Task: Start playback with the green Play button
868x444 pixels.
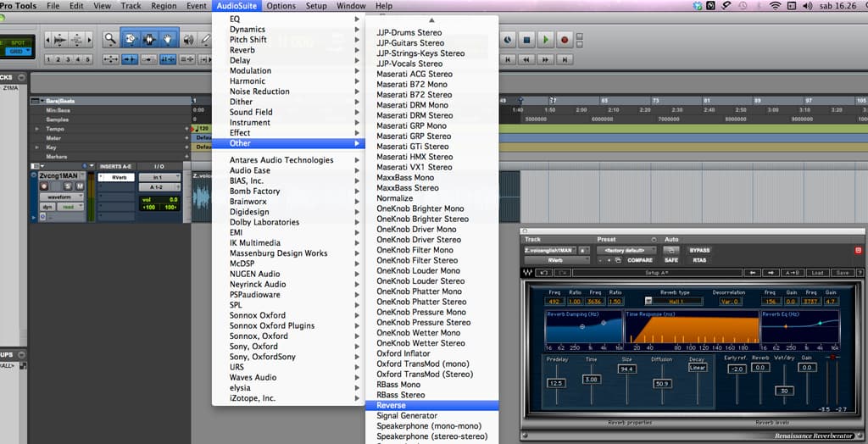Action: click(546, 40)
